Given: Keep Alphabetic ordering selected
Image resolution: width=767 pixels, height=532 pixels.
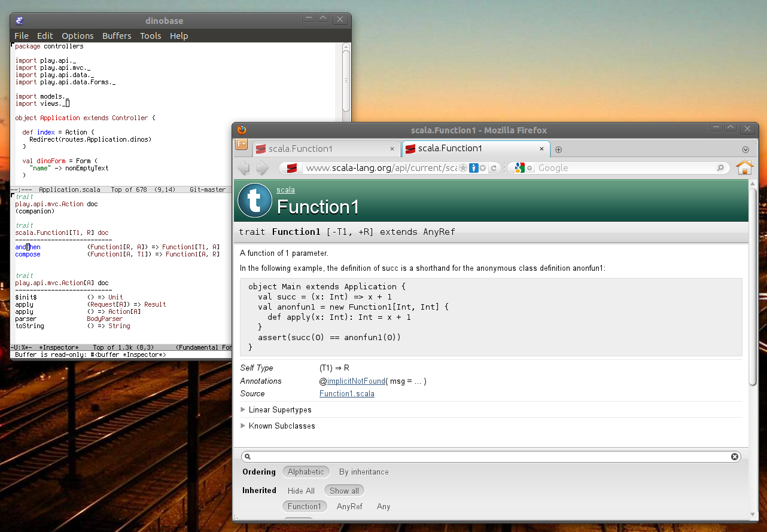Looking at the screenshot, I should click(x=306, y=472).
